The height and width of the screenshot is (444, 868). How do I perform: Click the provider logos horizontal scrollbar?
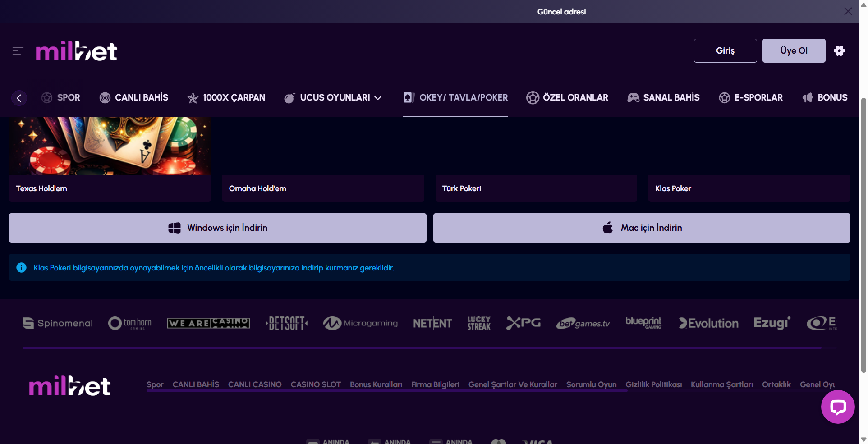(422, 348)
